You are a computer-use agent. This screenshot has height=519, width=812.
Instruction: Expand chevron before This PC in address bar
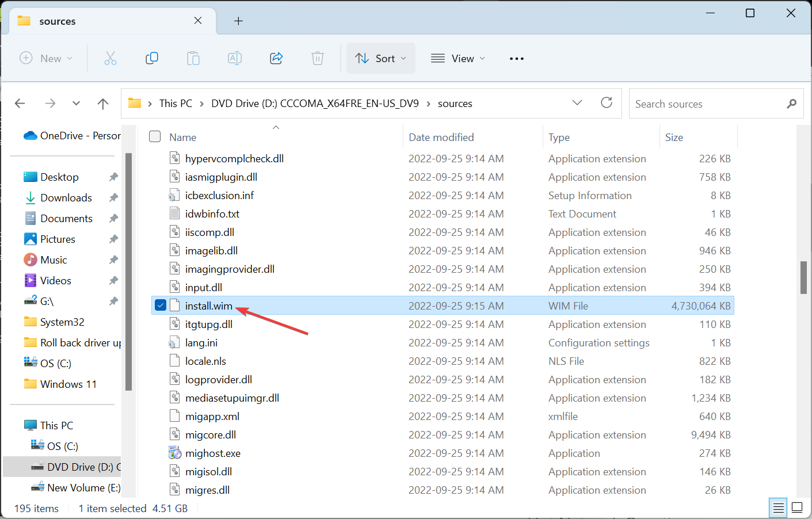click(150, 104)
